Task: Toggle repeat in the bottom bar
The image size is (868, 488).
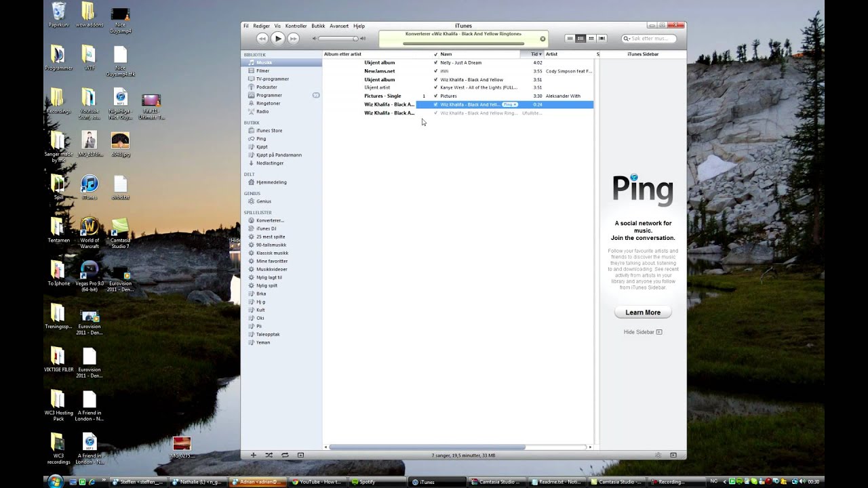Action: click(x=285, y=455)
